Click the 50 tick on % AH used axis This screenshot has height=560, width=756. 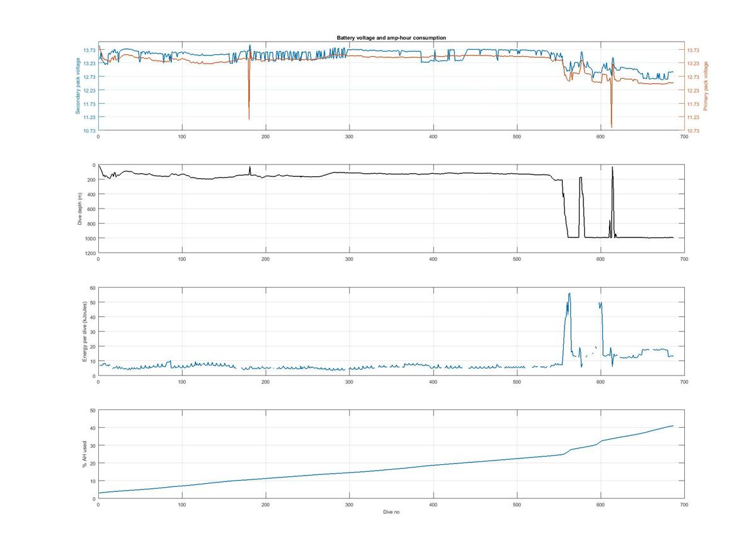[x=92, y=411]
